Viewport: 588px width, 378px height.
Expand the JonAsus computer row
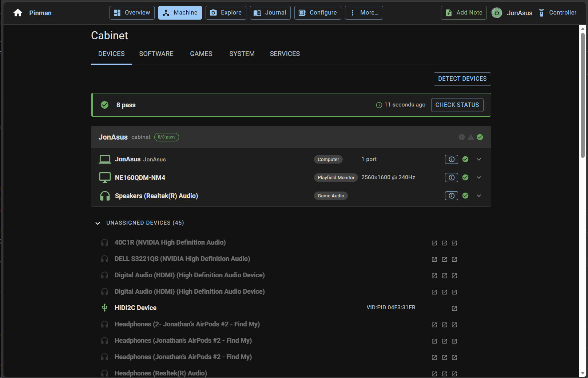[x=479, y=159]
